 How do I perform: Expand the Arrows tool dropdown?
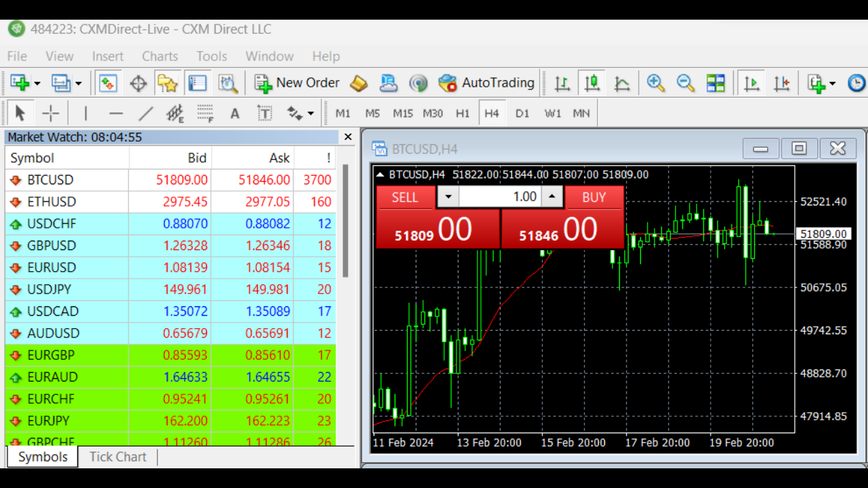pyautogui.click(x=311, y=113)
